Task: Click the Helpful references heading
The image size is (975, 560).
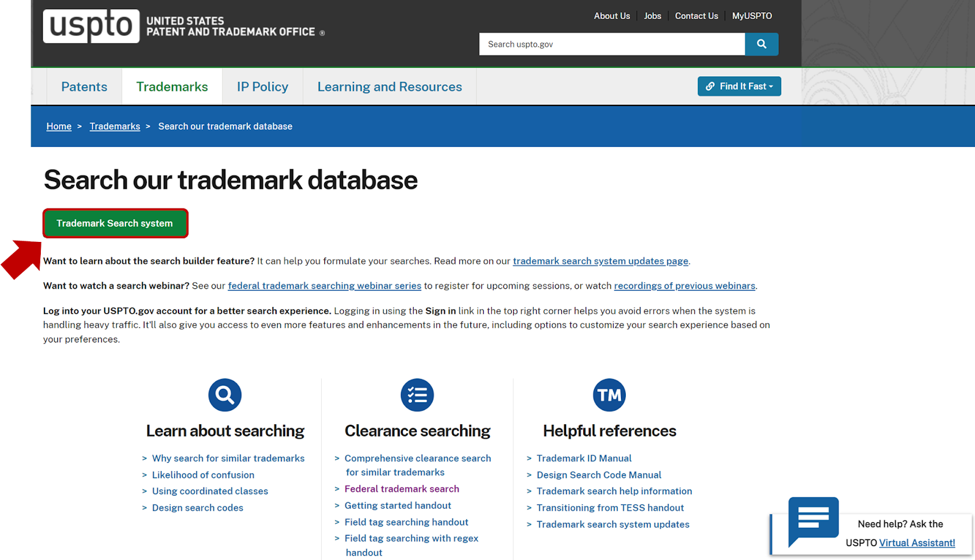Action: coord(609,431)
